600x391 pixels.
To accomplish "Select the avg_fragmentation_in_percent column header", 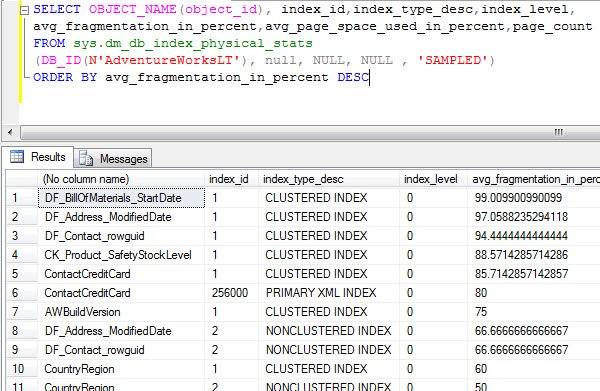I will (534, 179).
